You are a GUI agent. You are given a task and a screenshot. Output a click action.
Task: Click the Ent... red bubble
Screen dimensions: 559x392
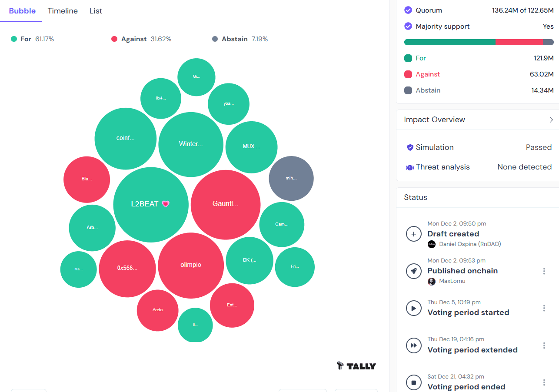point(232,305)
